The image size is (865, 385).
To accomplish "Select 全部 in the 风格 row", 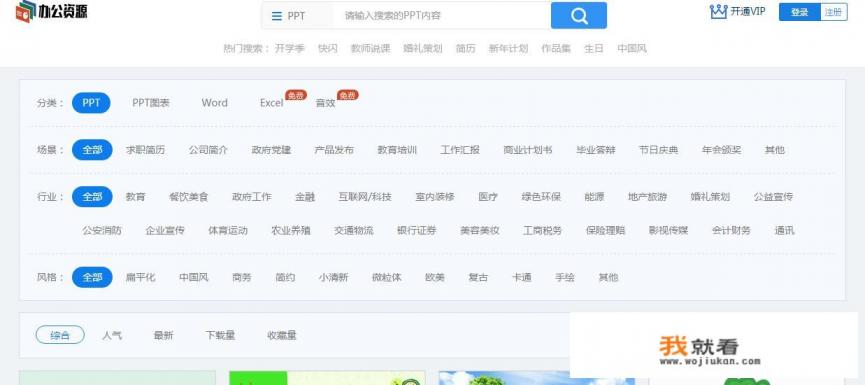I will click(92, 277).
